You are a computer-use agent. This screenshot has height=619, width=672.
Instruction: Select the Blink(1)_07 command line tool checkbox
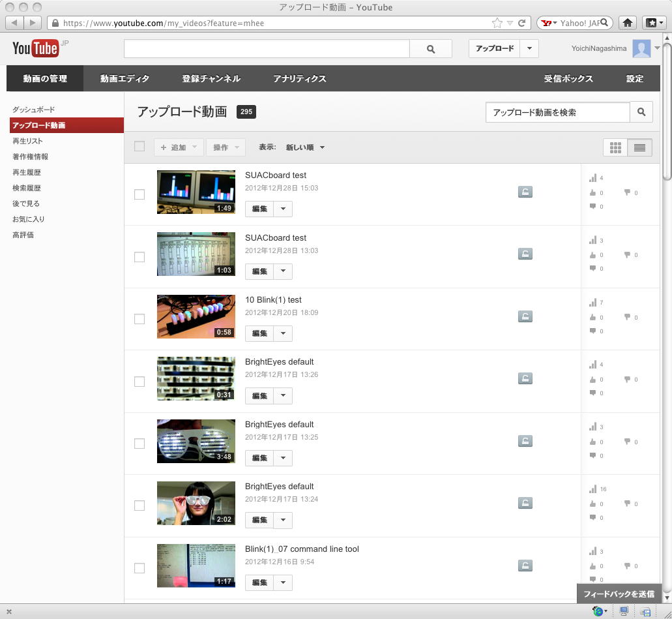[x=139, y=568]
